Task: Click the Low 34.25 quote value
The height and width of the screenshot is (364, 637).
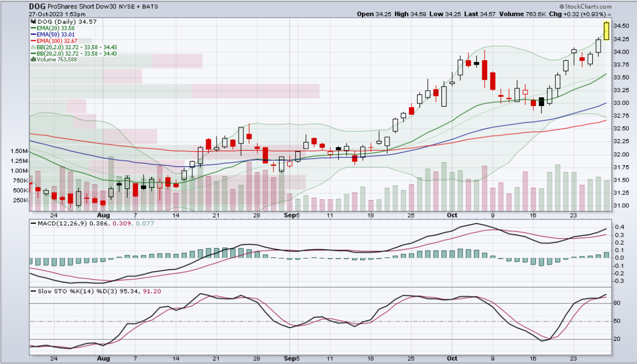Action: click(x=444, y=14)
